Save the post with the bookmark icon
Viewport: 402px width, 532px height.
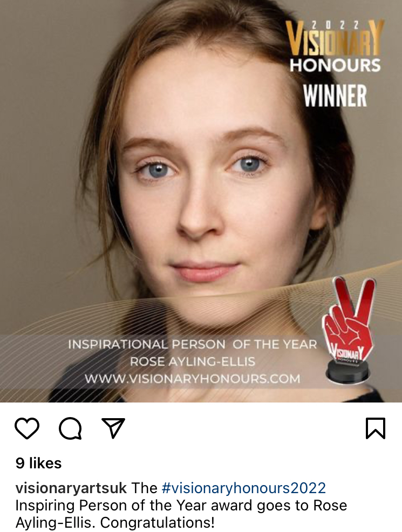[x=376, y=428]
